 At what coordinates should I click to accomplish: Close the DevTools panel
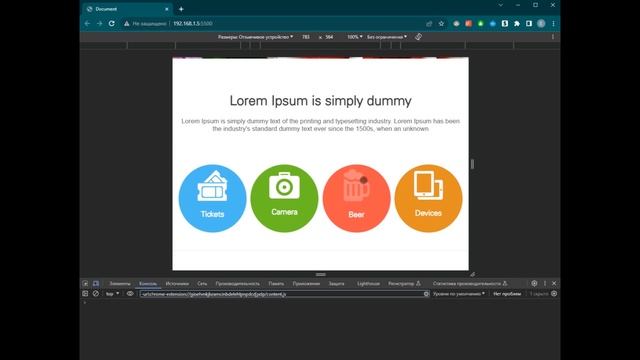pos(554,283)
